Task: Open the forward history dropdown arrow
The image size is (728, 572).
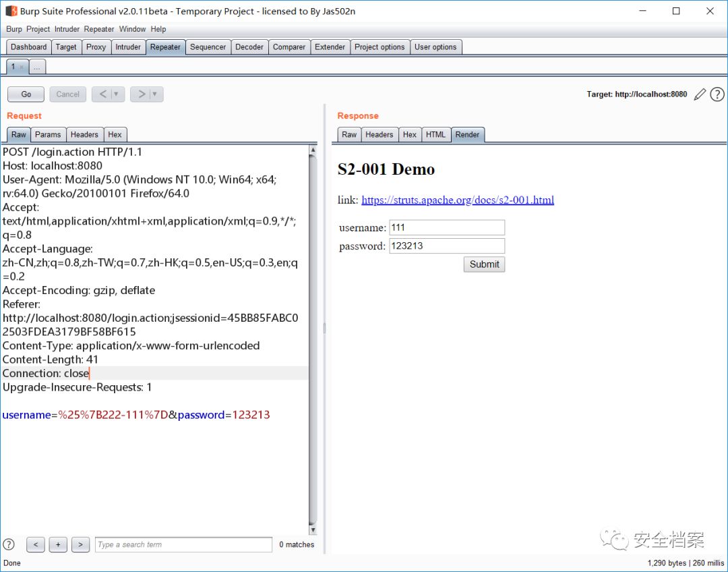Action: point(155,94)
